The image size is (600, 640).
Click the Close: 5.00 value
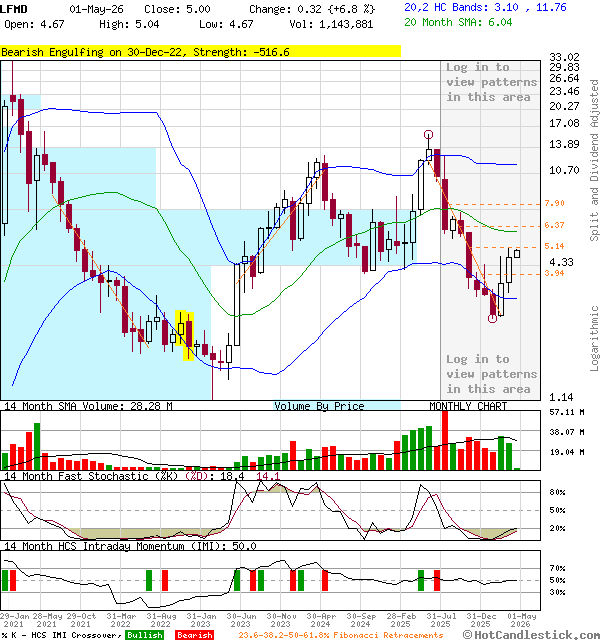pyautogui.click(x=178, y=9)
